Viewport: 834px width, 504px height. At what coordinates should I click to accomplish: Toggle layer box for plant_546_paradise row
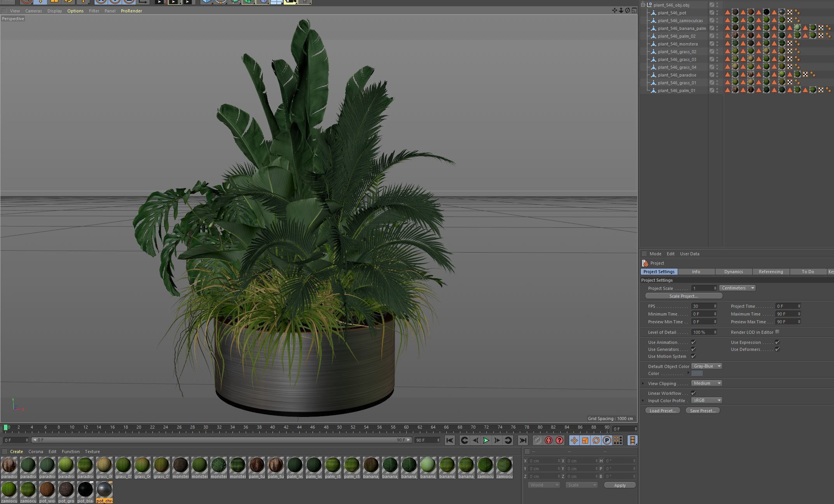pos(712,75)
